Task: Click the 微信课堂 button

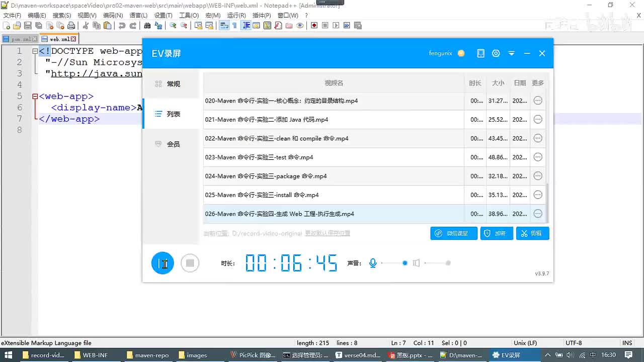Action: pos(454,233)
